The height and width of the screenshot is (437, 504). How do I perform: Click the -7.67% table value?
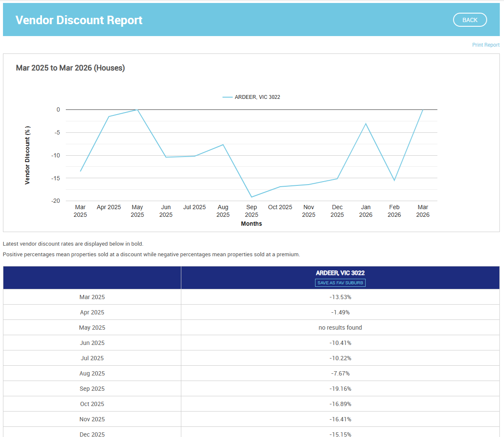(340, 373)
